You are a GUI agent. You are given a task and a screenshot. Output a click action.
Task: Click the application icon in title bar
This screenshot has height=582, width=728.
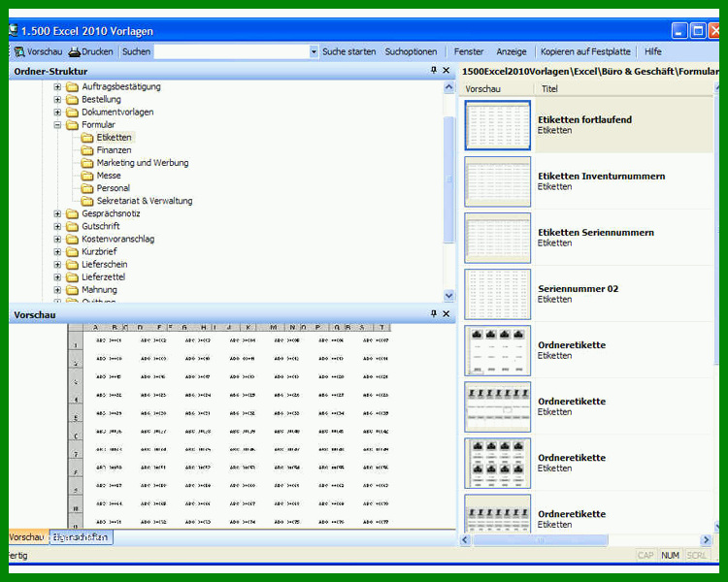(13, 31)
